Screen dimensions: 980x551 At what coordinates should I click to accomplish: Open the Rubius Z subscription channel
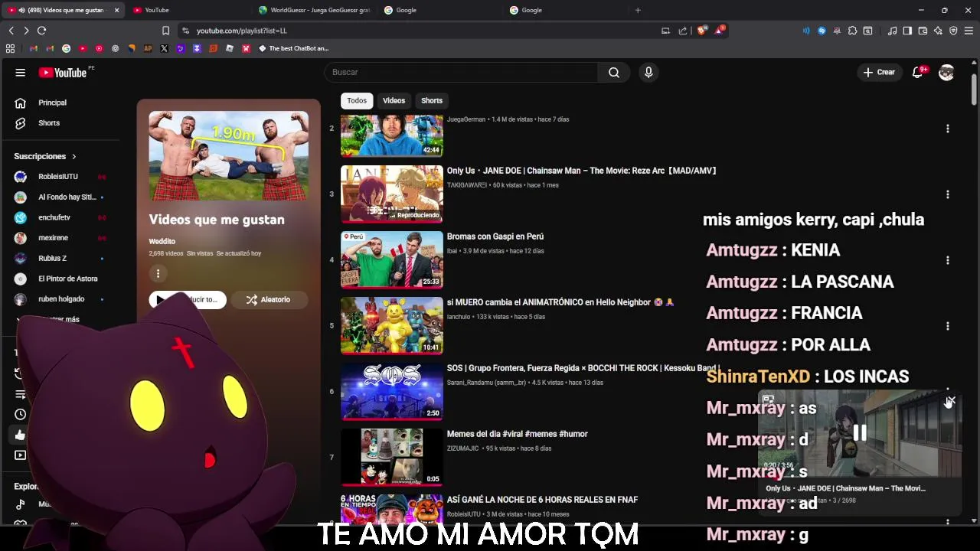point(52,259)
